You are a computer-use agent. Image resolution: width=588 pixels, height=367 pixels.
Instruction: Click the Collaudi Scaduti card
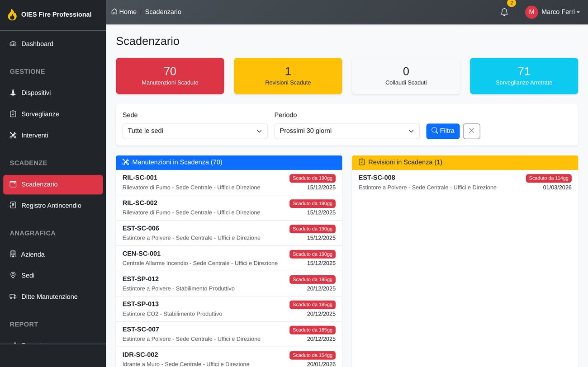[406, 76]
